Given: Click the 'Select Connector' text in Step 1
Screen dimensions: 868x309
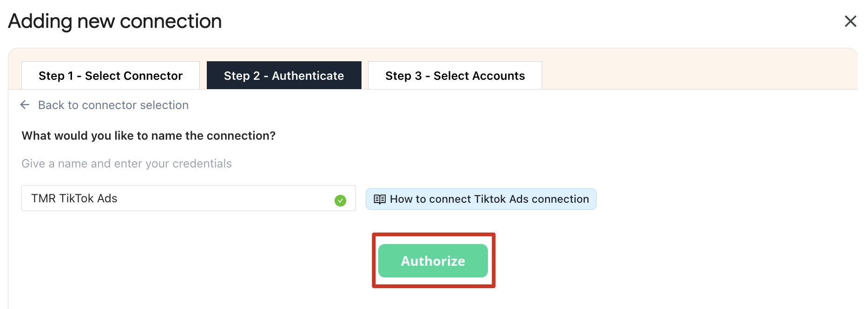Looking at the screenshot, I should [134, 76].
